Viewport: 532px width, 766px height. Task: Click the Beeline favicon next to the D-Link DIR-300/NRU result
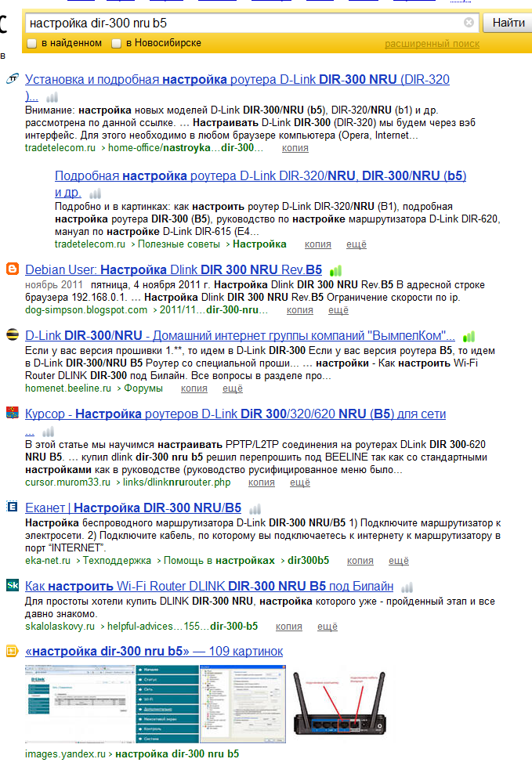(x=13, y=334)
